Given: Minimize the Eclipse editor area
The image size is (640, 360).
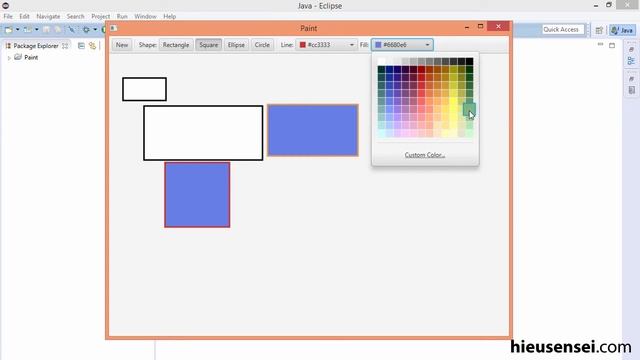Looking at the screenshot, I should (600, 44).
